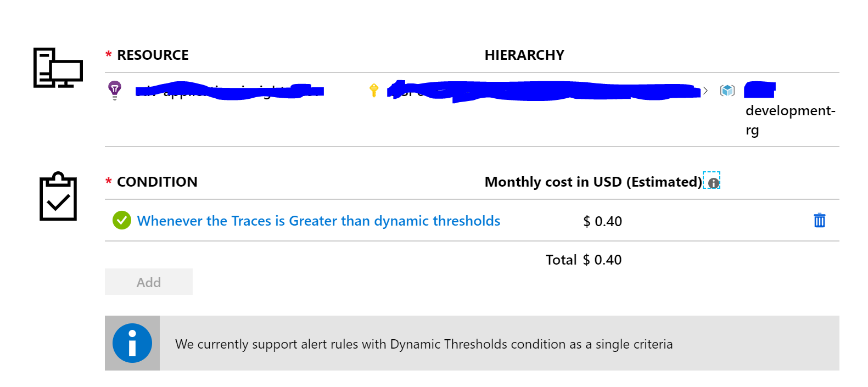Click the hierarchy chevron arrow separator
868x387 pixels.
click(705, 91)
